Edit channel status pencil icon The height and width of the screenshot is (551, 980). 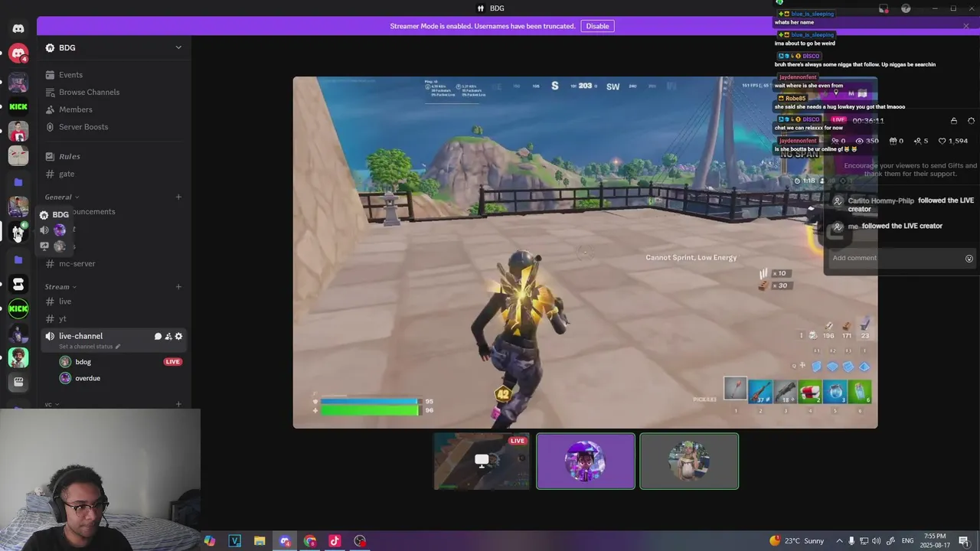(117, 347)
